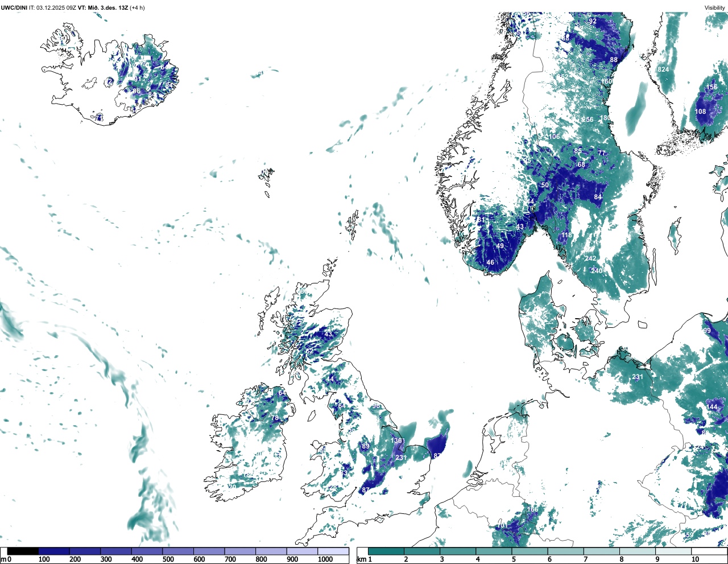Click the '99' value on the eastern edge
Viewport: 728px width, 564px height.
click(707, 331)
